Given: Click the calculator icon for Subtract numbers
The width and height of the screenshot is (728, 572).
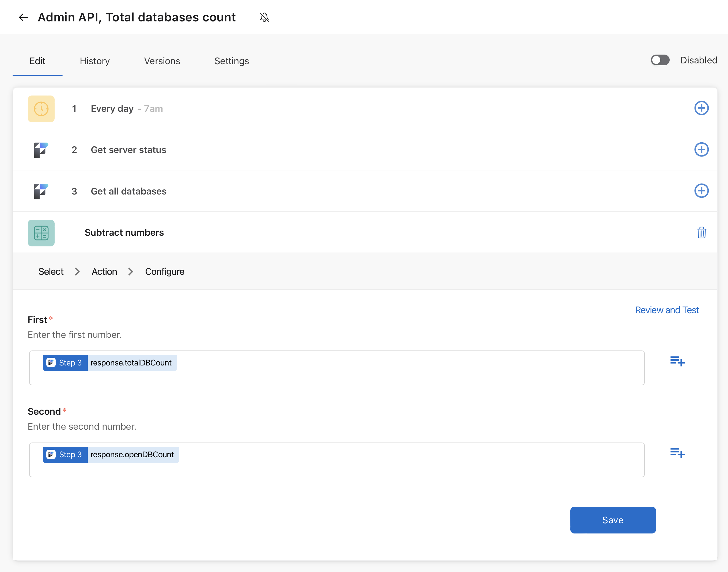Looking at the screenshot, I should tap(41, 233).
